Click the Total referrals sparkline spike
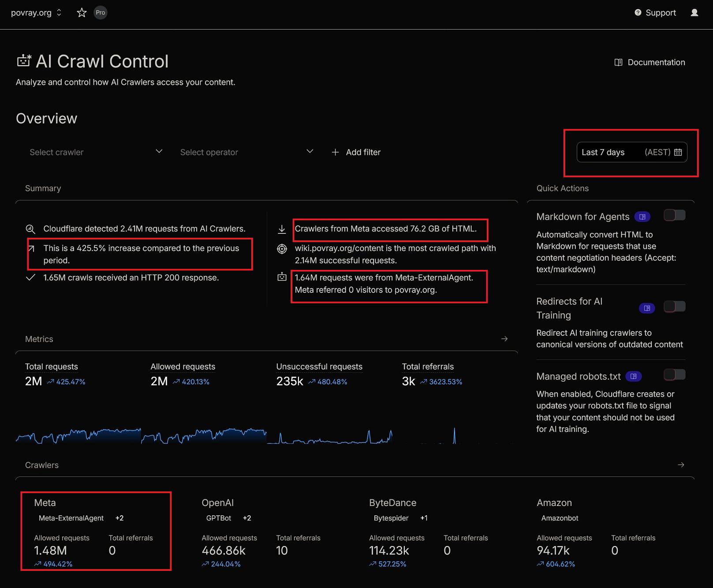Image resolution: width=713 pixels, height=588 pixels. [455, 435]
